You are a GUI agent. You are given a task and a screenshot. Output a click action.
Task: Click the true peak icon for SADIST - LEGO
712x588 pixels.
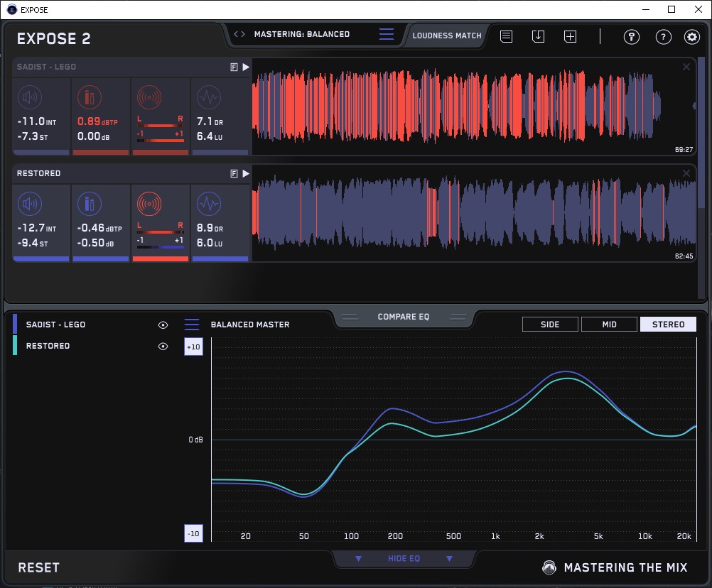(x=89, y=97)
